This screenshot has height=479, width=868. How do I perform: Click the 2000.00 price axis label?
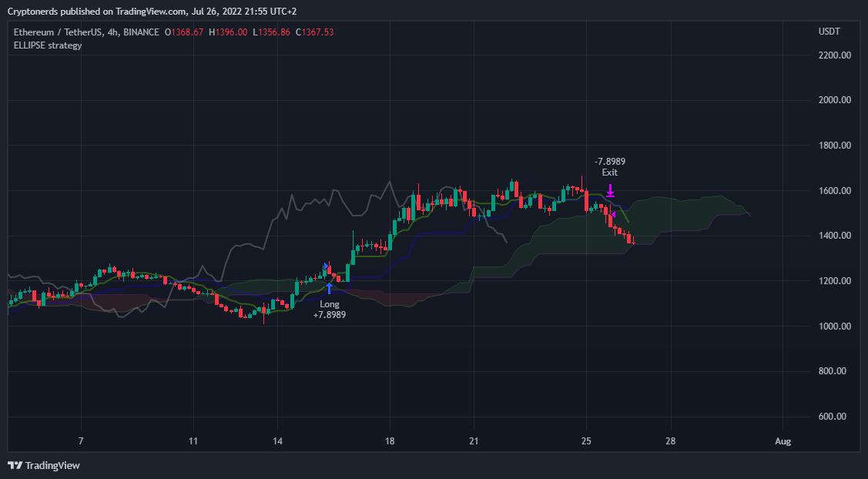click(x=835, y=100)
